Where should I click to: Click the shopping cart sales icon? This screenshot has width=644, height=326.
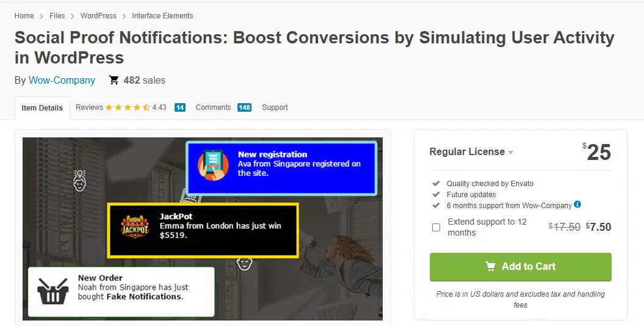tap(114, 79)
